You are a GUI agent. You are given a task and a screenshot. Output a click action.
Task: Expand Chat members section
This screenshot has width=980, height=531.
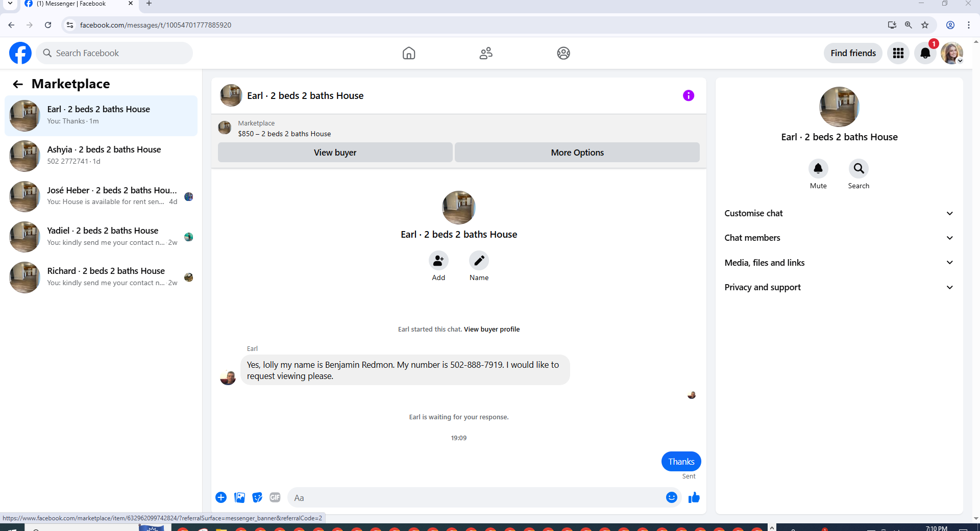click(x=839, y=238)
